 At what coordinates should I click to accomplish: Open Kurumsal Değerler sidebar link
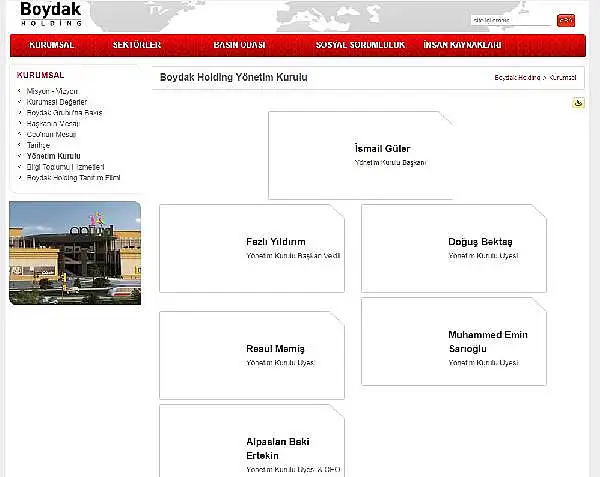tap(57, 102)
